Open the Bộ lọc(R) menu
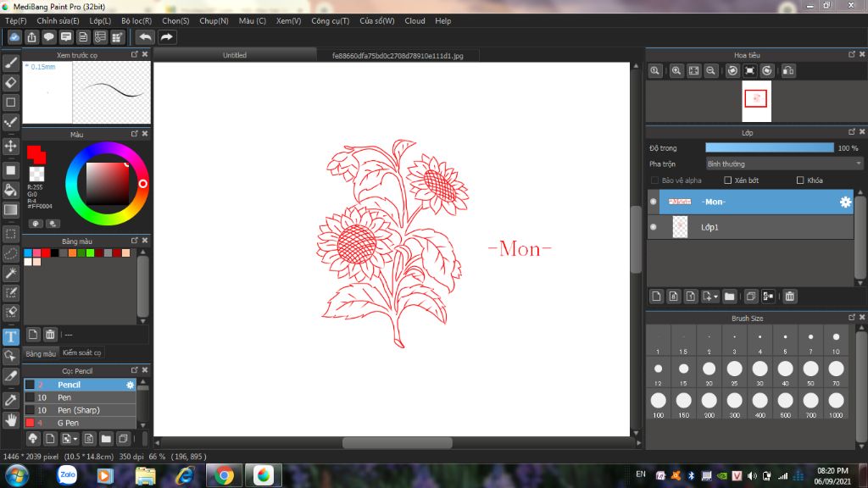Image resolution: width=868 pixels, height=488 pixels. (x=136, y=20)
